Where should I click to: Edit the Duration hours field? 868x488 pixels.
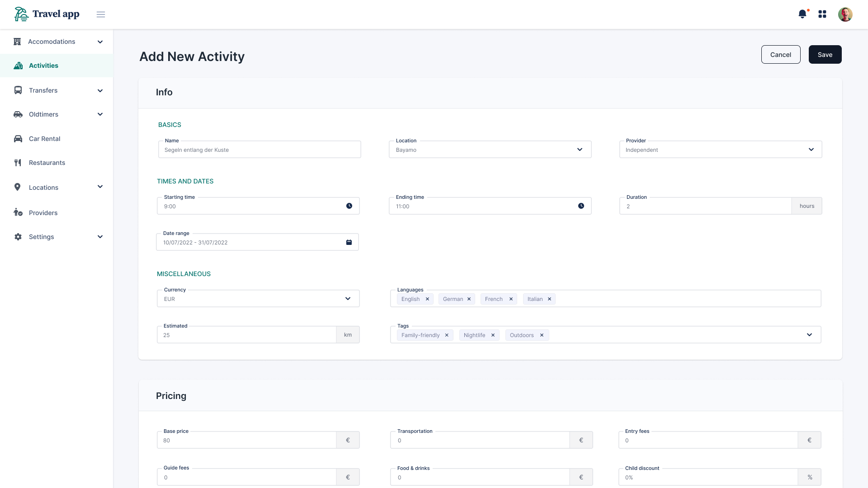coord(705,206)
